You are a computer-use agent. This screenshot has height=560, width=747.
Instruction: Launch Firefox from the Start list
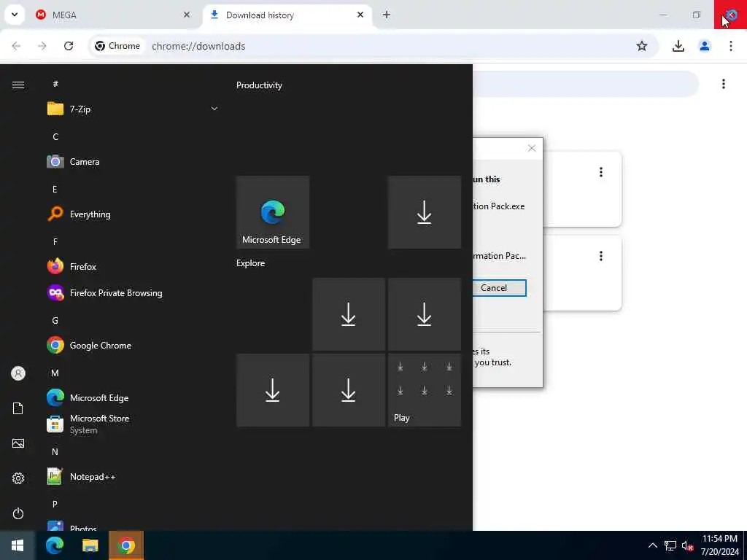coord(133,267)
